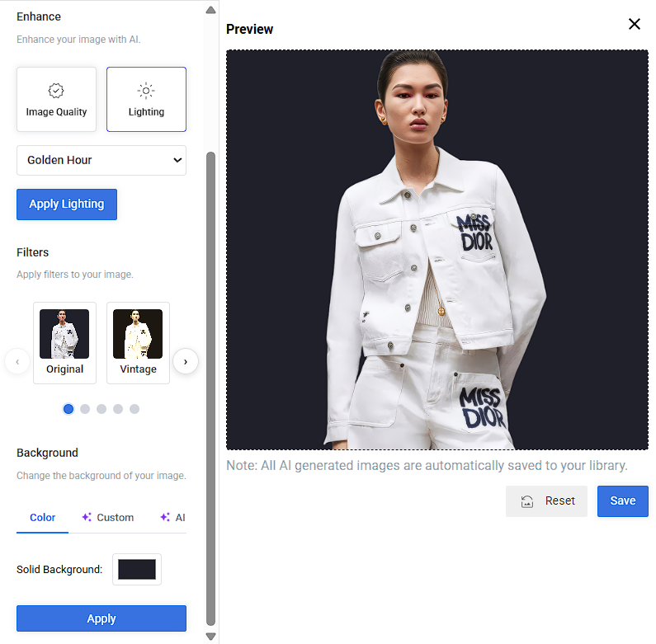
Task: Go to fifth filter carousel page dot
Action: [x=135, y=409]
